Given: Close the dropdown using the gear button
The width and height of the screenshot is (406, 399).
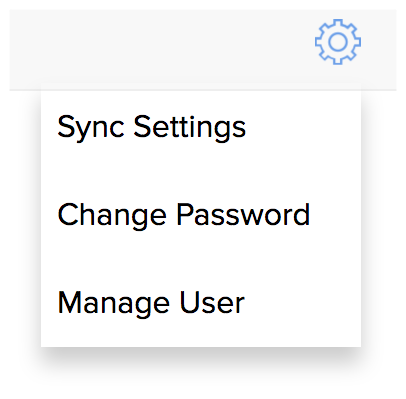Looking at the screenshot, I should coord(338,42).
